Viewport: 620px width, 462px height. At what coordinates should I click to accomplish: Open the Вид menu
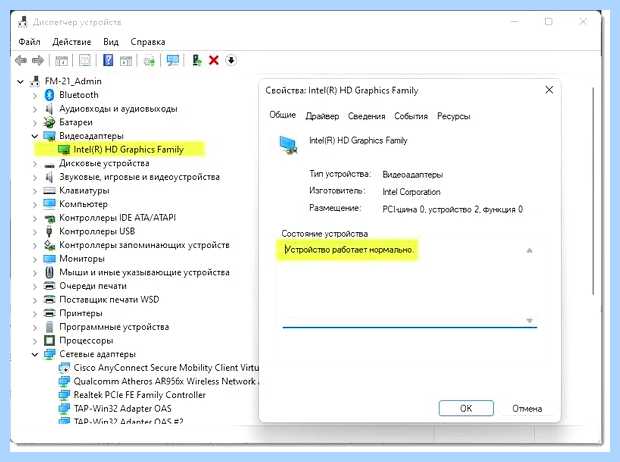click(x=111, y=42)
